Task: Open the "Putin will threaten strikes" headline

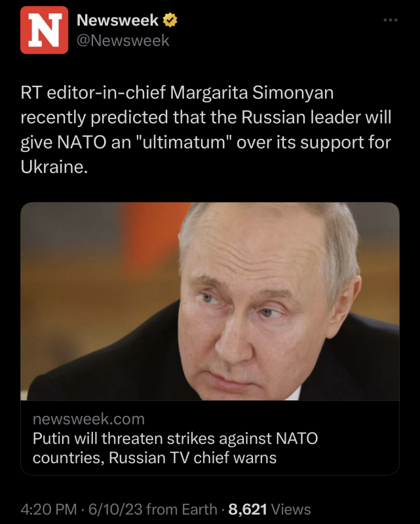Action: pos(175,438)
